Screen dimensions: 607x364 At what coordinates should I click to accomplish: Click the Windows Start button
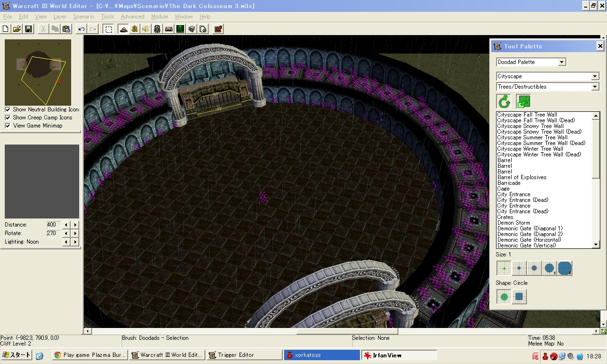coord(17,355)
